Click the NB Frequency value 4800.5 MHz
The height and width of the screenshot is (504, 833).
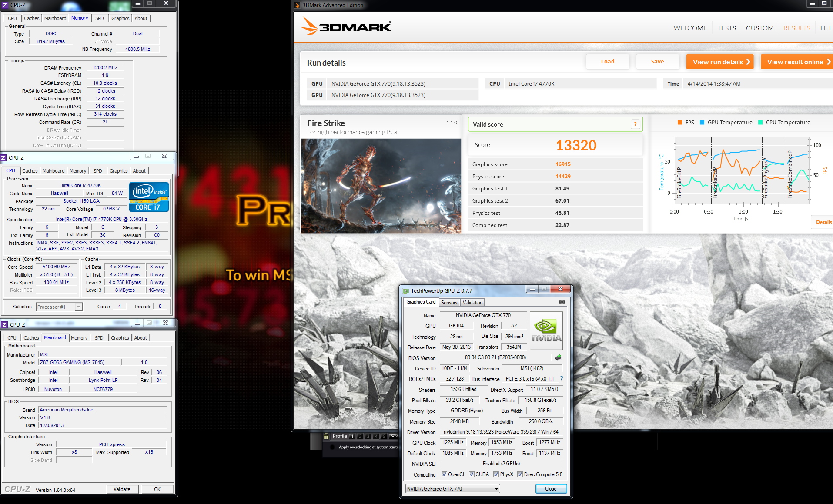coord(137,49)
